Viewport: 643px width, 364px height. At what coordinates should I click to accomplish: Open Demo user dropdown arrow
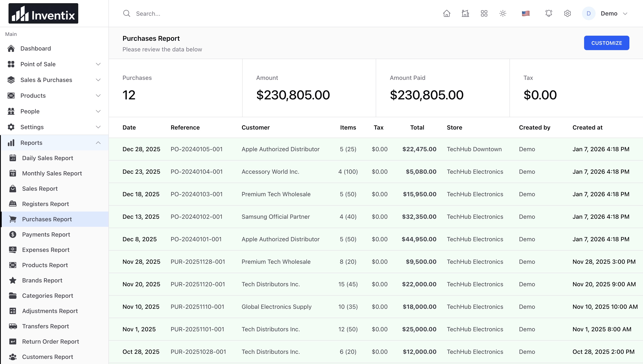point(625,14)
